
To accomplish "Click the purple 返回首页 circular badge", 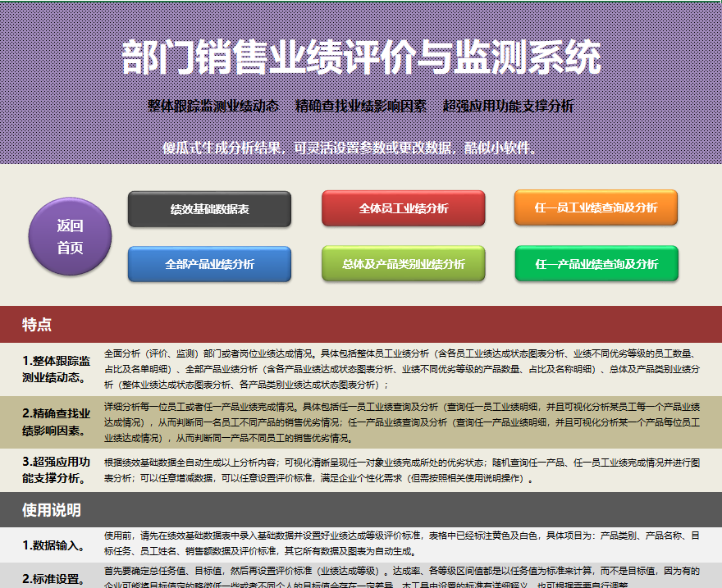I will 70,235.
